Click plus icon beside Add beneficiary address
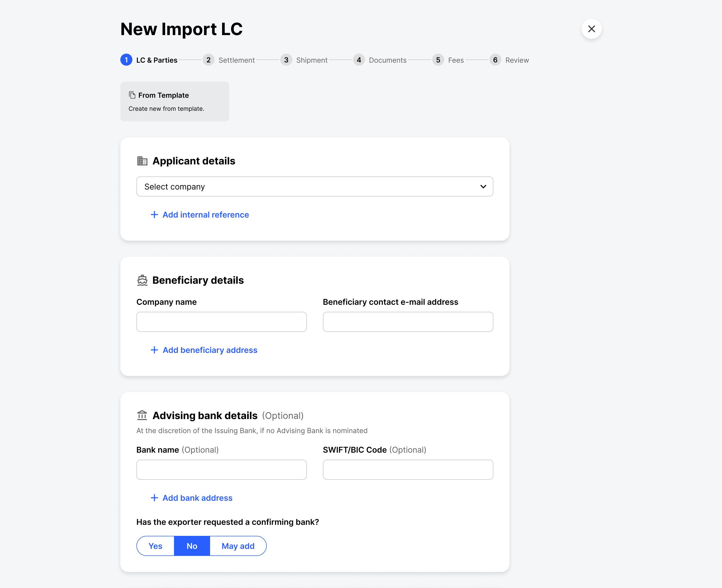The width and height of the screenshot is (722, 588). [154, 350]
